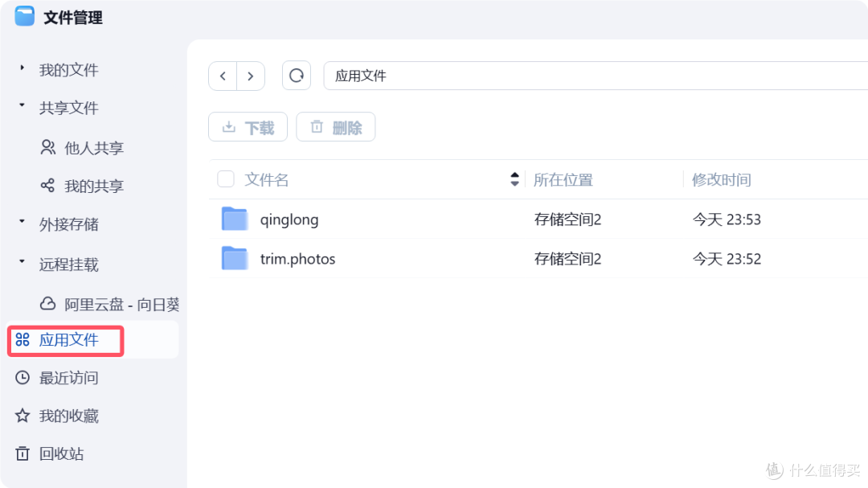Click the cloud icon for 阿里云盘 - 向日葵

(49, 304)
